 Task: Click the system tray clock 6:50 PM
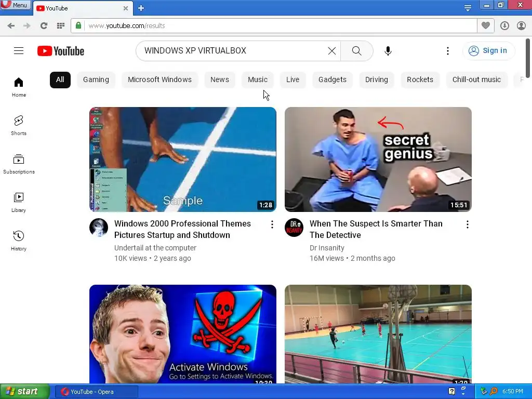tap(513, 392)
